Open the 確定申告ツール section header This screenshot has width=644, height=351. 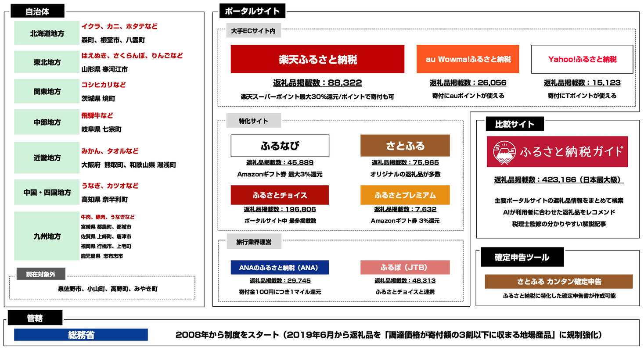(522, 258)
